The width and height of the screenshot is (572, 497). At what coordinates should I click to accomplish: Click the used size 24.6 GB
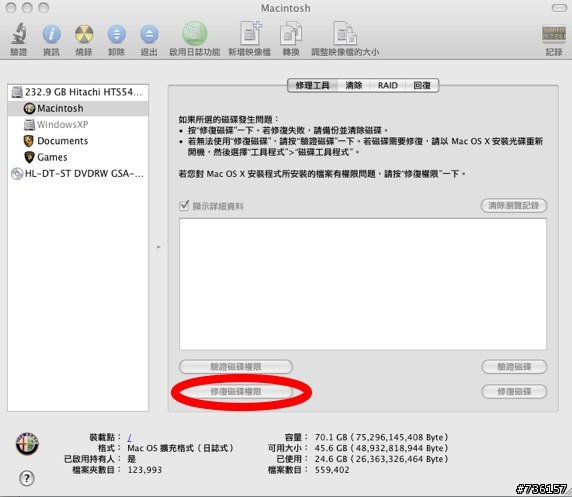point(381,459)
